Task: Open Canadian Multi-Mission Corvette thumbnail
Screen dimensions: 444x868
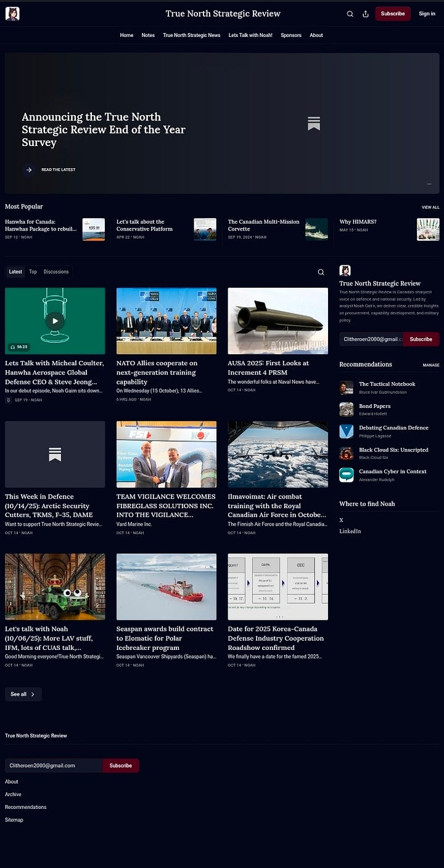Action: (x=317, y=229)
